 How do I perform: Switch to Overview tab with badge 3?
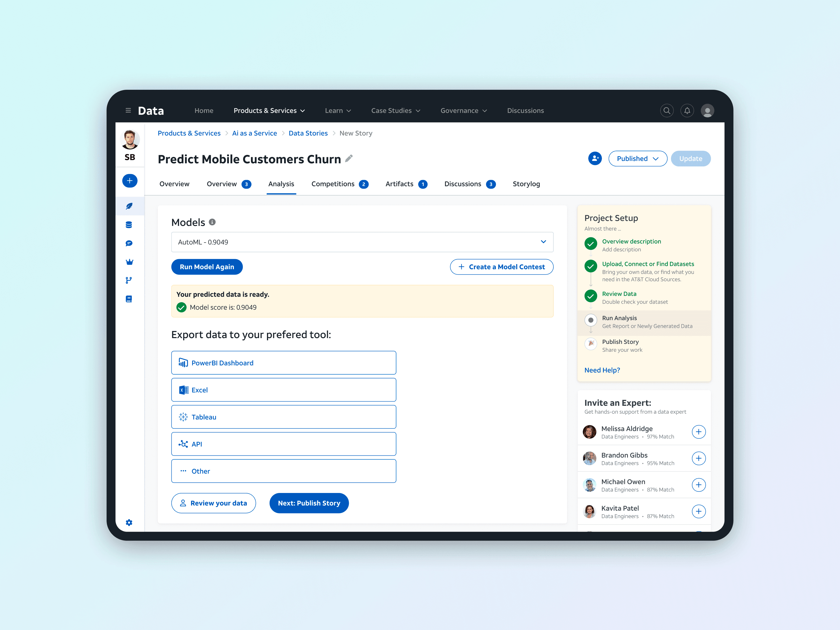pyautogui.click(x=229, y=184)
